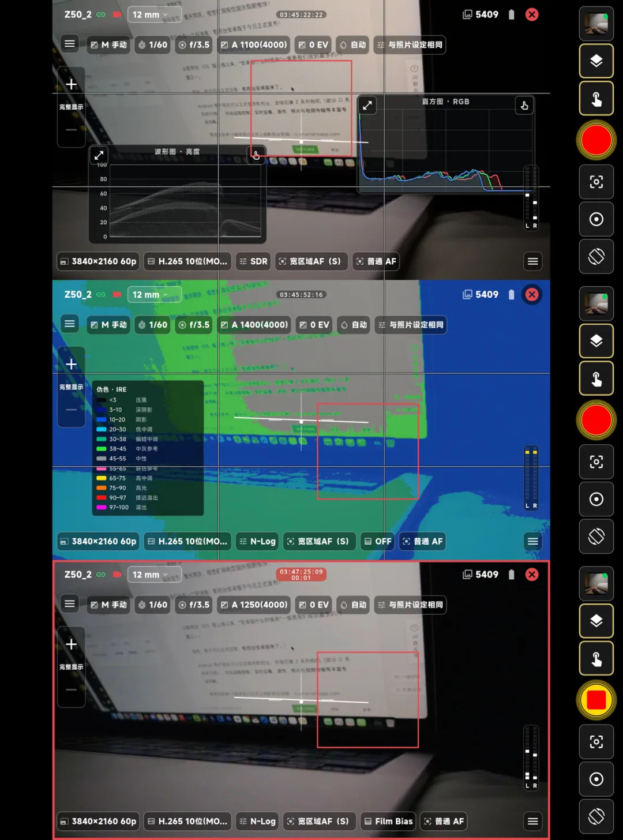Close the false color view with red X
This screenshot has width=623, height=840.
click(x=532, y=294)
